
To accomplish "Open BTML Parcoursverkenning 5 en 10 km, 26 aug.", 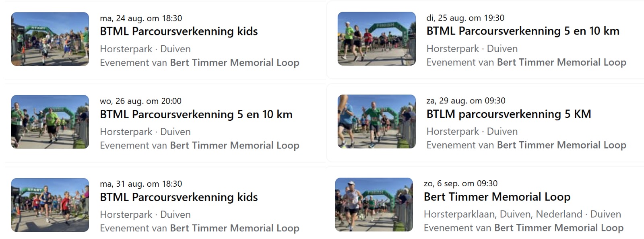I will click(x=196, y=114).
